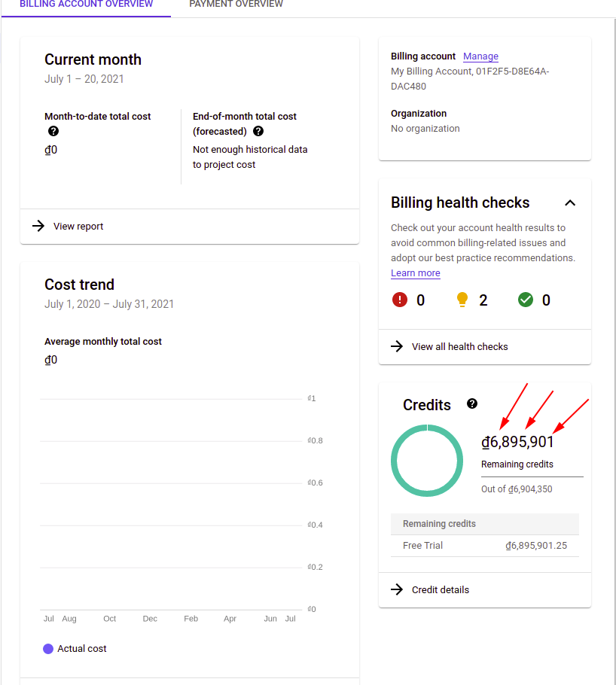The width and height of the screenshot is (616, 685).
Task: Click the Credits help question mark icon
Action: (472, 403)
